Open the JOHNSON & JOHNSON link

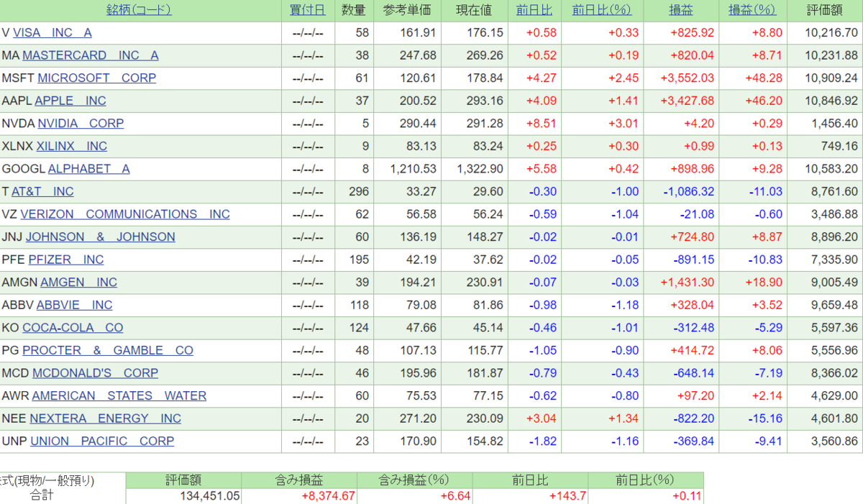pyautogui.click(x=101, y=237)
